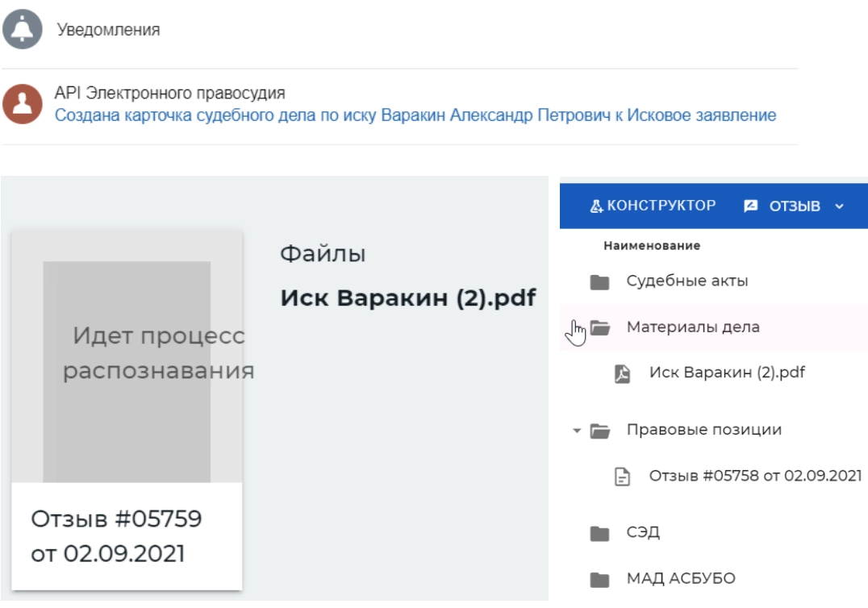The height and width of the screenshot is (608, 868).
Task: Collapse the Правовые позиции tree arrow
Action: click(577, 431)
